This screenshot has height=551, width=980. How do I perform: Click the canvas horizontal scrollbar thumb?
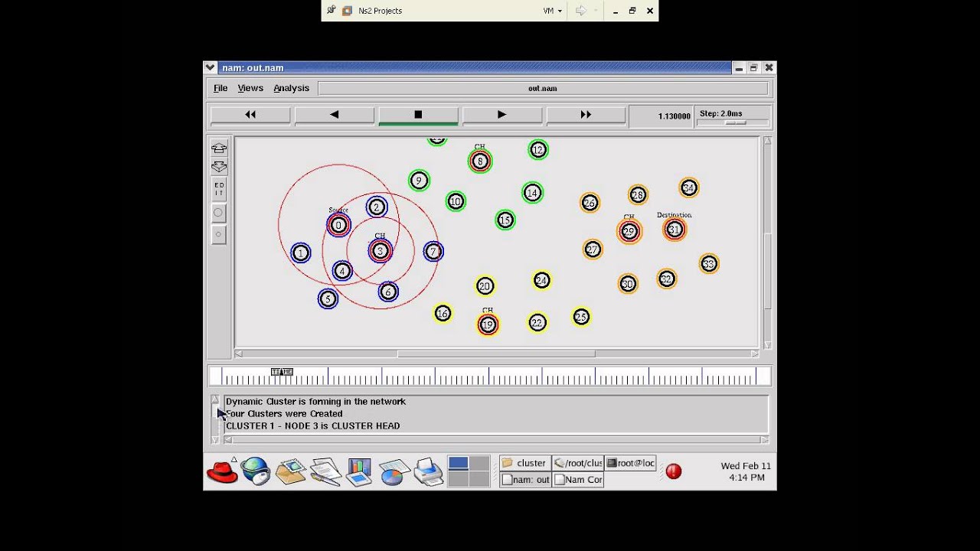coord(496,354)
